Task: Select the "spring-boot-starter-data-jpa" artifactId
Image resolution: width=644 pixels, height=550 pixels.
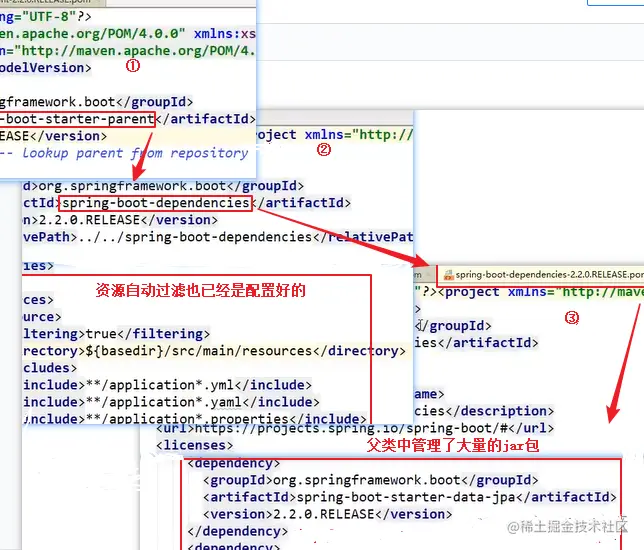Action: tap(406, 497)
